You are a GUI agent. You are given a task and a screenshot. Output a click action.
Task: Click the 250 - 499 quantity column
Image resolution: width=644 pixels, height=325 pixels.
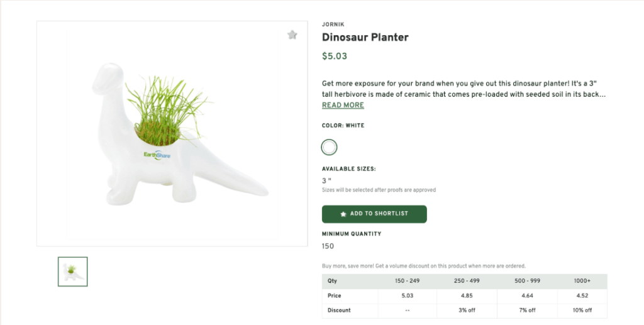466,281
